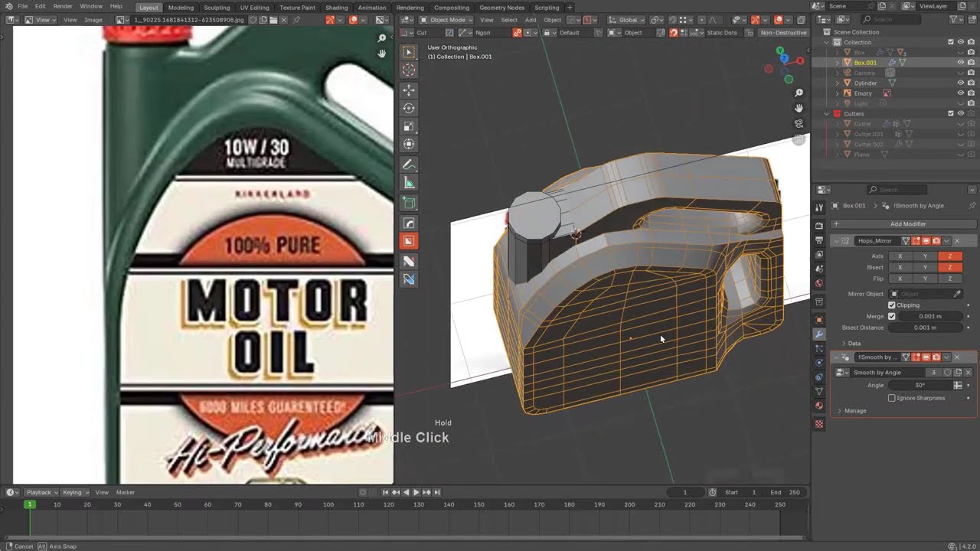Pick the Measure tool
The image size is (980, 551).
tap(409, 184)
